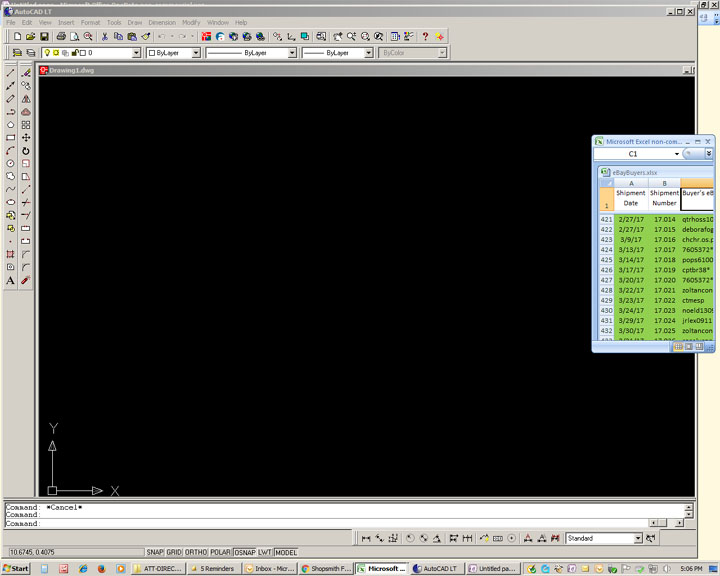720x576 pixels.
Task: Select the Rectangle draw tool
Action: coord(11,138)
